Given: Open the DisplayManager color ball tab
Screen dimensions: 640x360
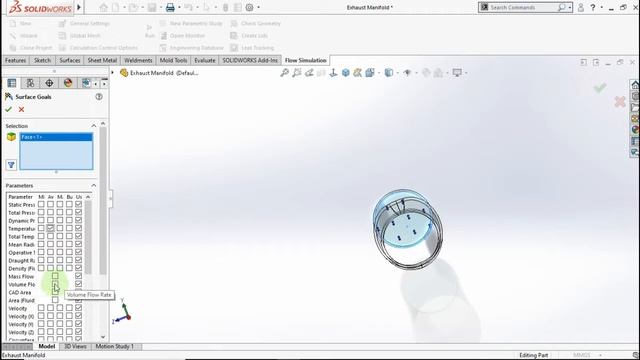Looking at the screenshot, I should pos(68,83).
